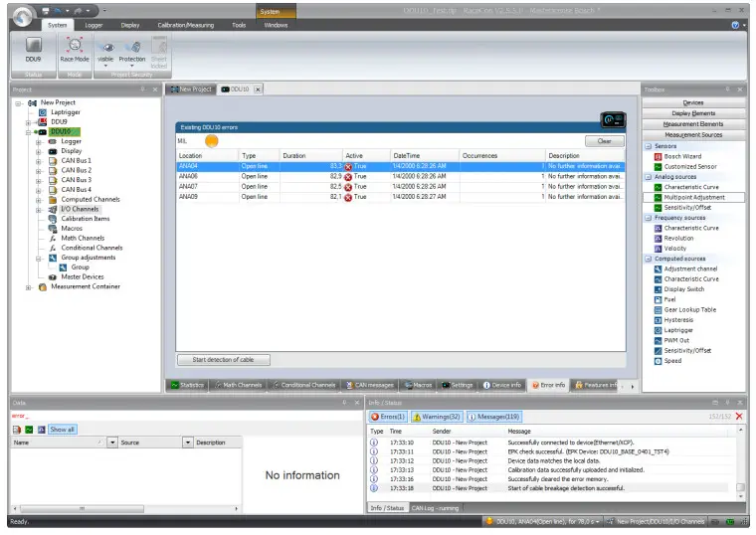Open Name column filter dropdown

[x=112, y=443]
